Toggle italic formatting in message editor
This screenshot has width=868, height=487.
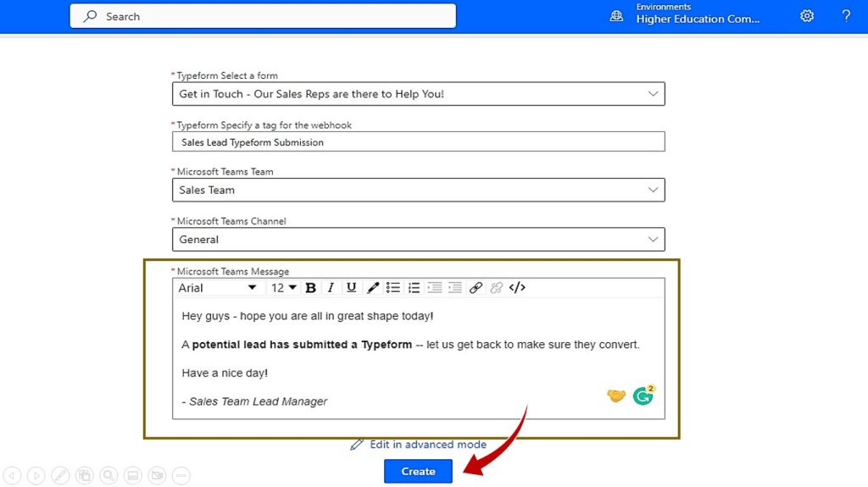point(331,288)
